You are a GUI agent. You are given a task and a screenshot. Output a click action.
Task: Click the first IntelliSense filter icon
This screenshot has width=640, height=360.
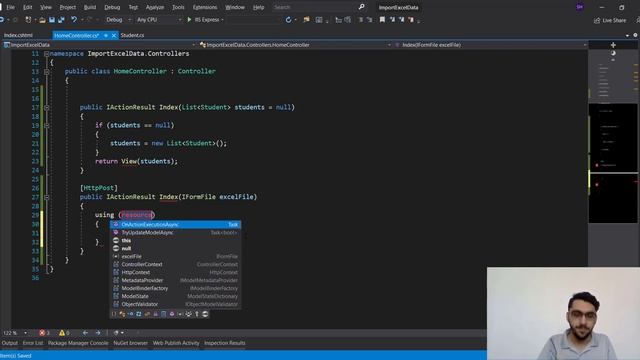114,314
